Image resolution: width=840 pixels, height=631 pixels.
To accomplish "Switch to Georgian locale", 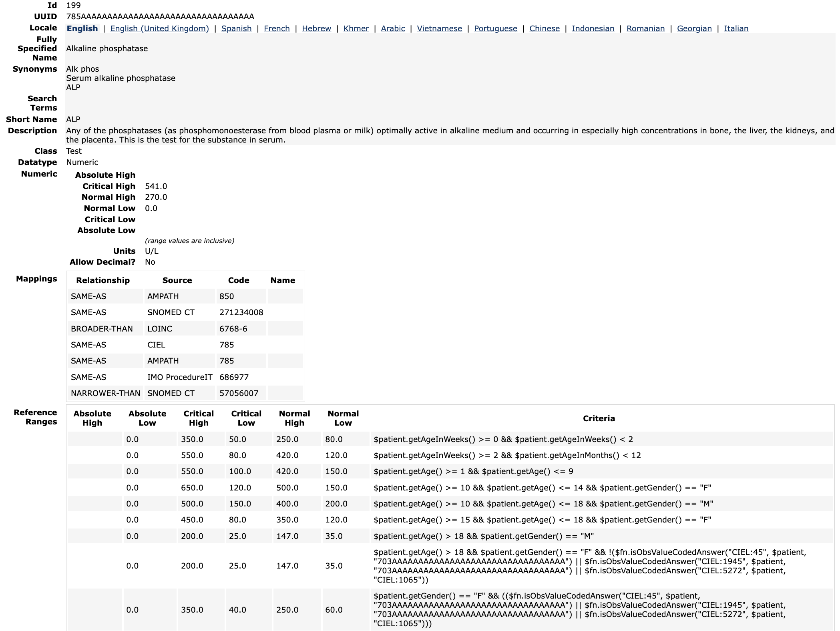I will 694,28.
